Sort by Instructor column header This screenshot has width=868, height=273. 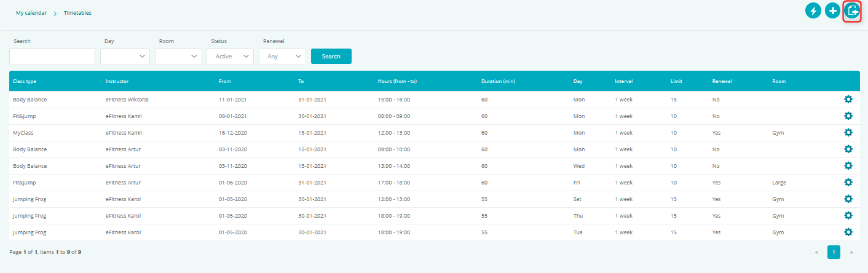pos(117,81)
